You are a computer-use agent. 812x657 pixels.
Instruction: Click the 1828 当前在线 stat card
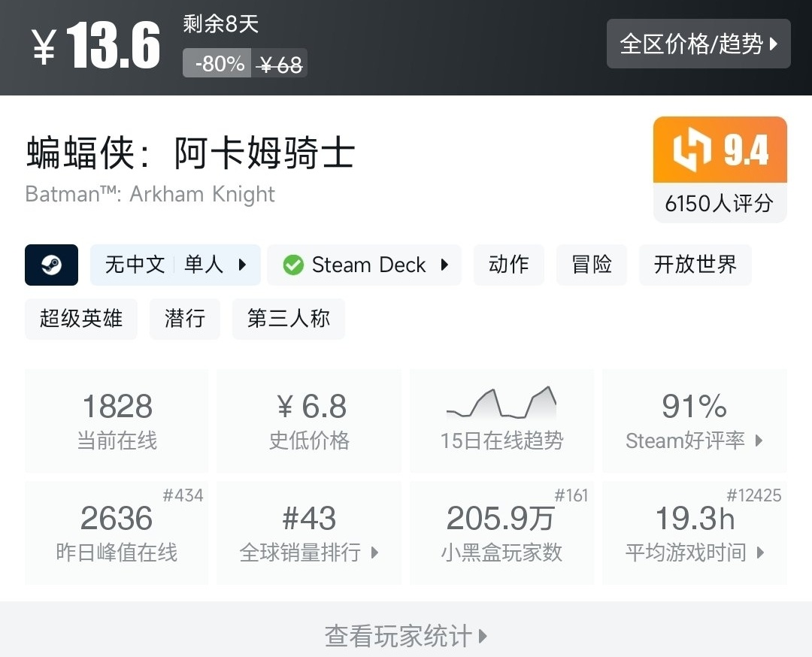117,420
